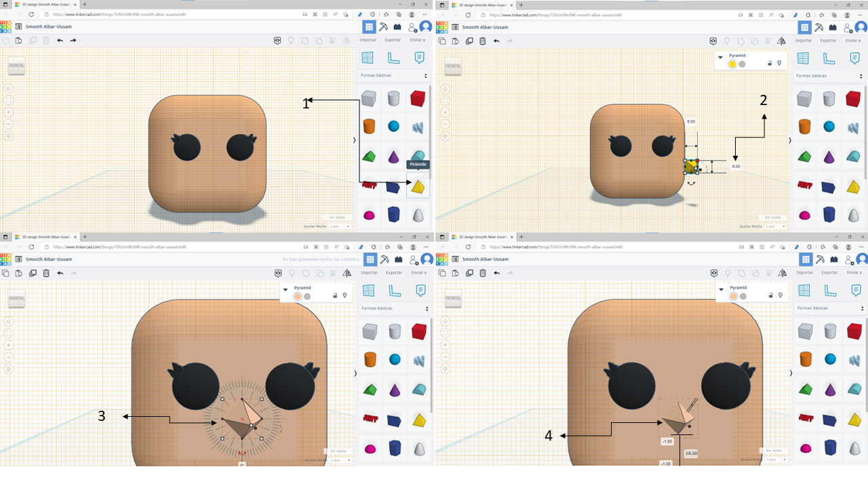
Task: Click the Mirror tool in top-right window
Action: tap(782, 41)
